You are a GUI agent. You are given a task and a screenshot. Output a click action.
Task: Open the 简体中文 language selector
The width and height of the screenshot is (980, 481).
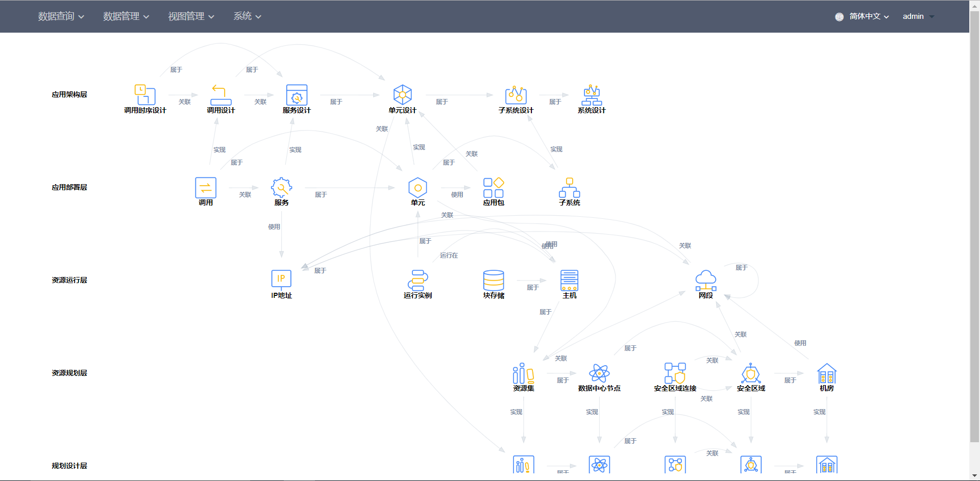pyautogui.click(x=869, y=16)
